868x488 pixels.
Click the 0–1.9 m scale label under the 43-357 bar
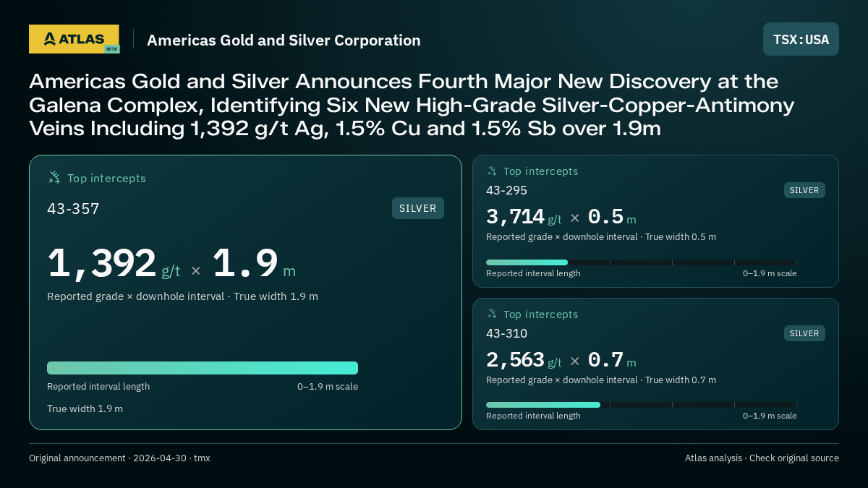pos(328,387)
